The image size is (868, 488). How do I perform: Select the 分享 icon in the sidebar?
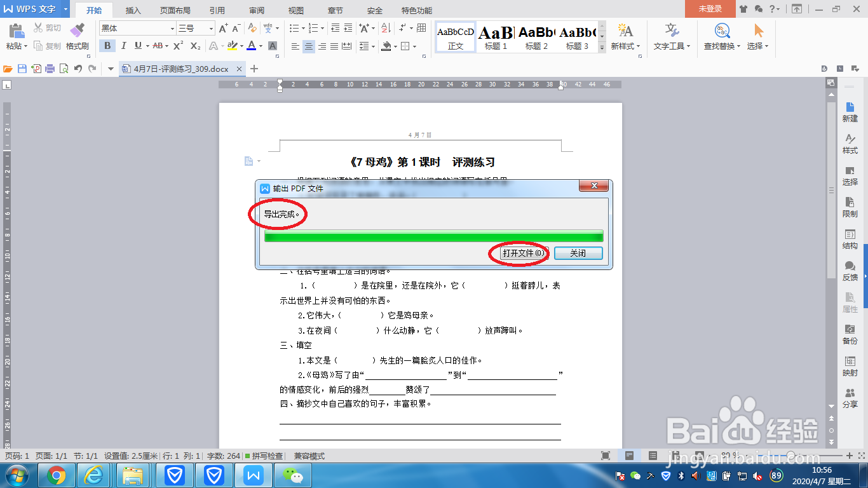click(850, 397)
